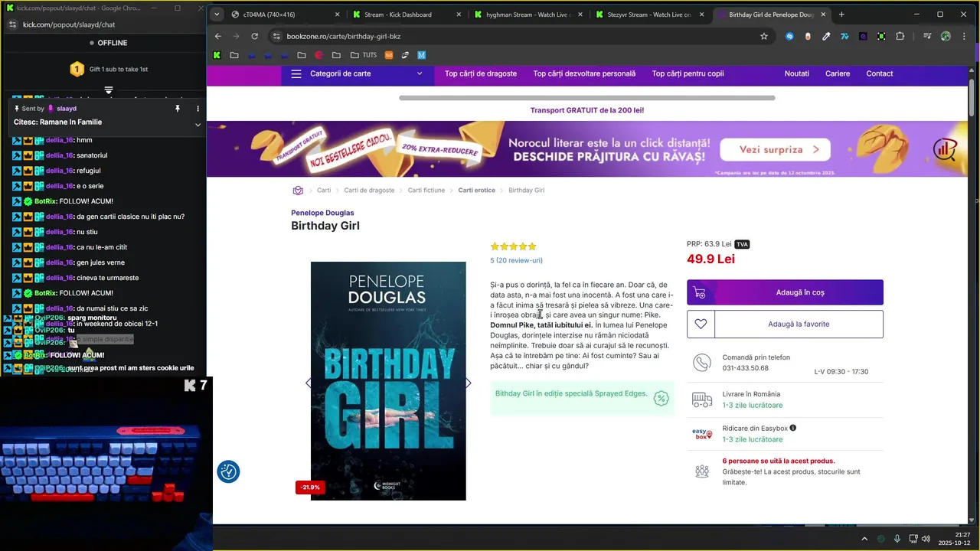Click the discount badge icon in Sprayed Edges box
The width and height of the screenshot is (980, 551).
pyautogui.click(x=661, y=398)
